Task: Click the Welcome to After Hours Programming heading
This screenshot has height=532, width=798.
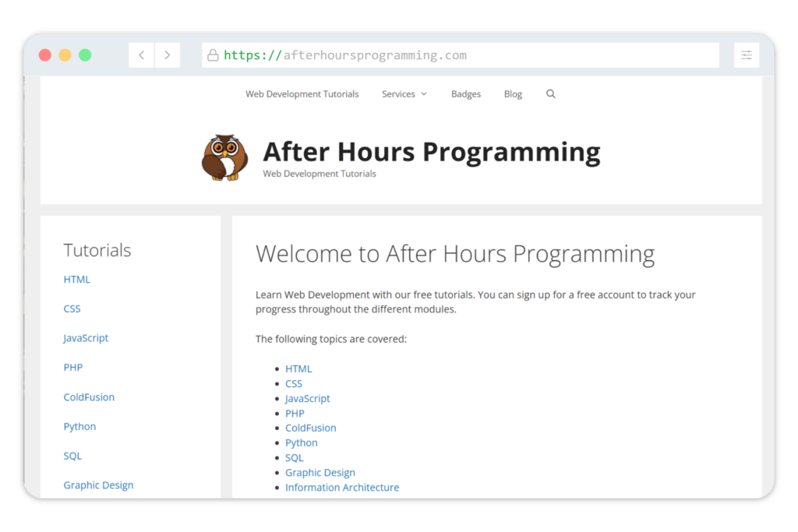Action: click(455, 254)
